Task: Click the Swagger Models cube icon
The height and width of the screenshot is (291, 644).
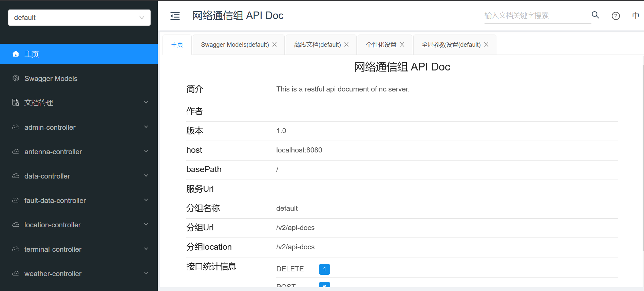Action: (16, 78)
